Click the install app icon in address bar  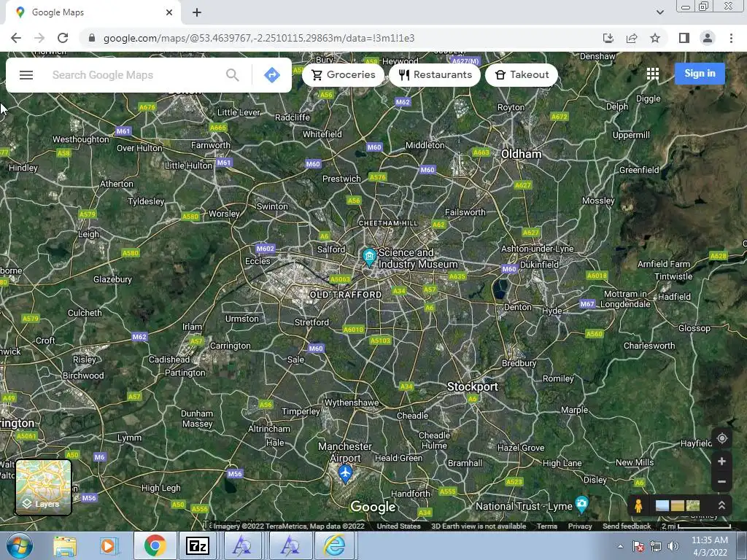[x=608, y=38]
